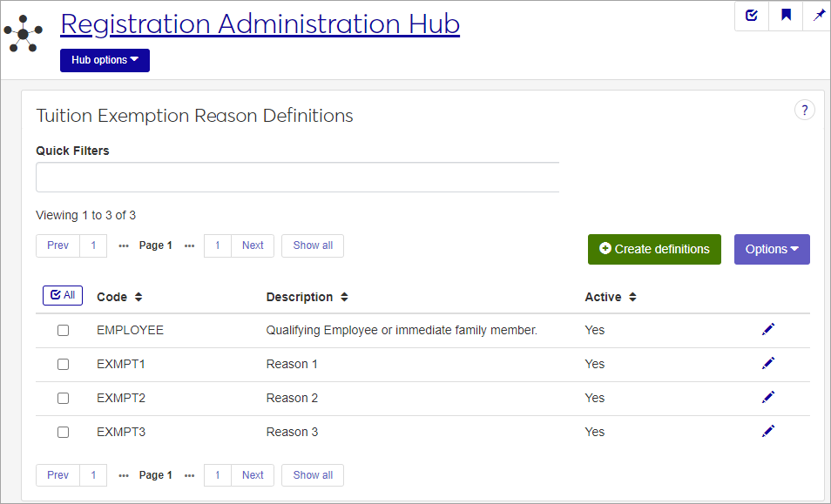Viewport: 831px width, 504px height.
Task: Click pencil icon for EXMPT2 row
Action: [767, 397]
